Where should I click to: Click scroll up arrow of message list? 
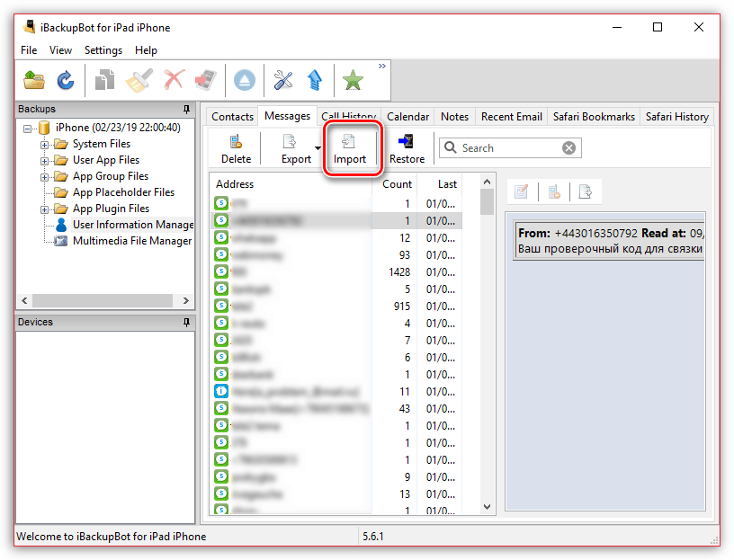pyautogui.click(x=487, y=182)
